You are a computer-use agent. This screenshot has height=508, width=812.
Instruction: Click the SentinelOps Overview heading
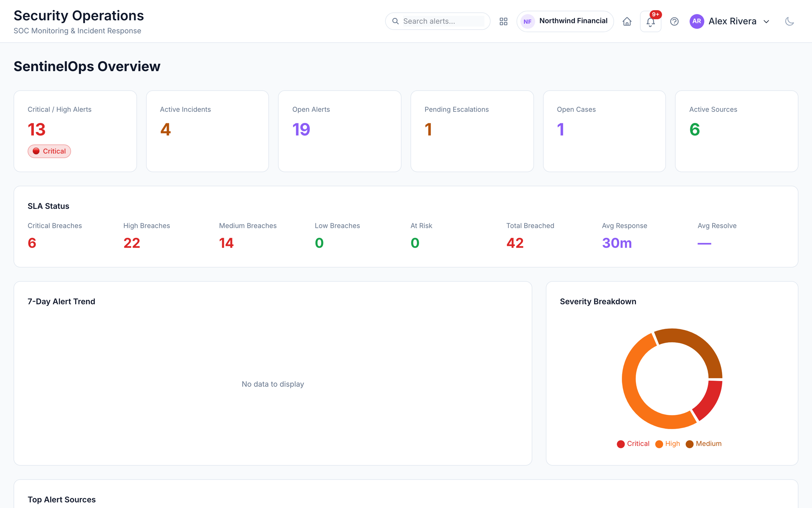[x=87, y=66]
